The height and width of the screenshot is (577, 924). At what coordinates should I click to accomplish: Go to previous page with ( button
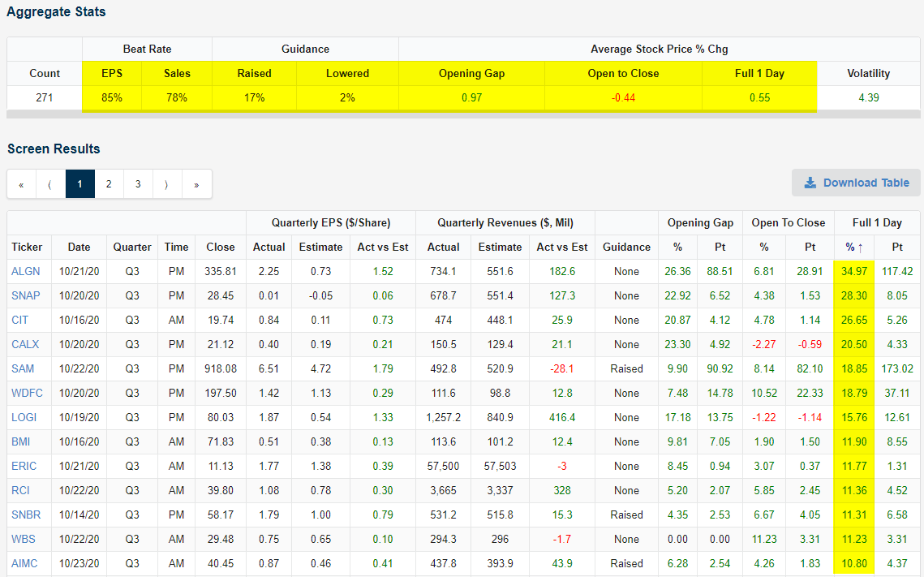point(50,184)
